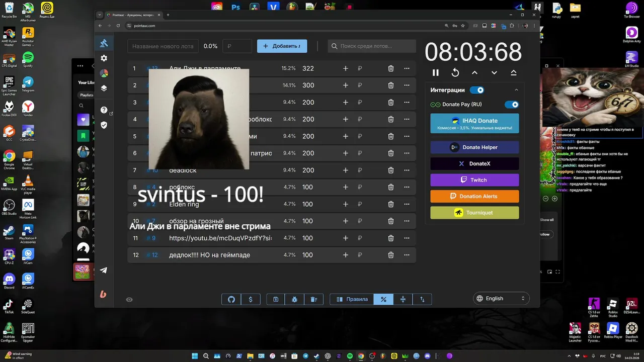644x362 pixels.
Task: Click the Elden ring lot name
Action: [x=184, y=204]
